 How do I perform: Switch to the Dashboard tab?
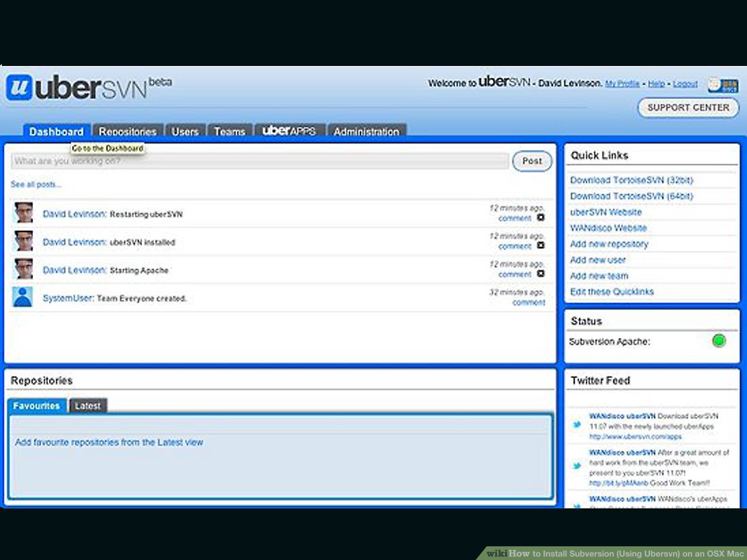pyautogui.click(x=57, y=131)
